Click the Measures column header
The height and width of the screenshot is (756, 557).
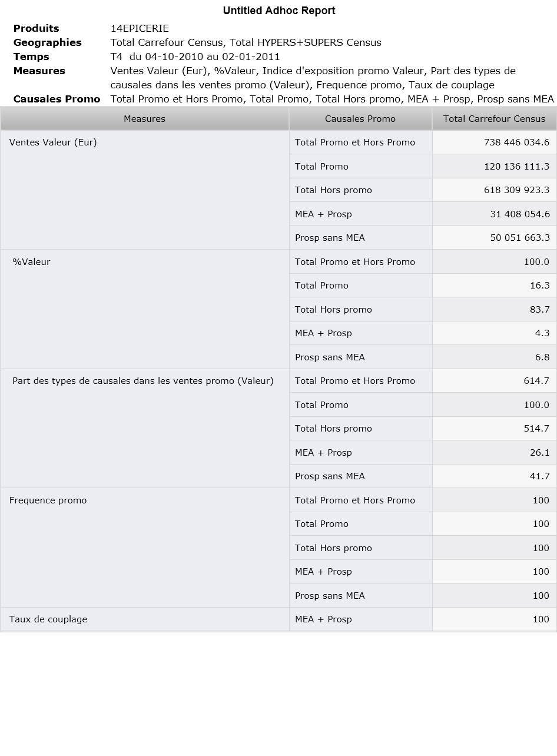(145, 118)
